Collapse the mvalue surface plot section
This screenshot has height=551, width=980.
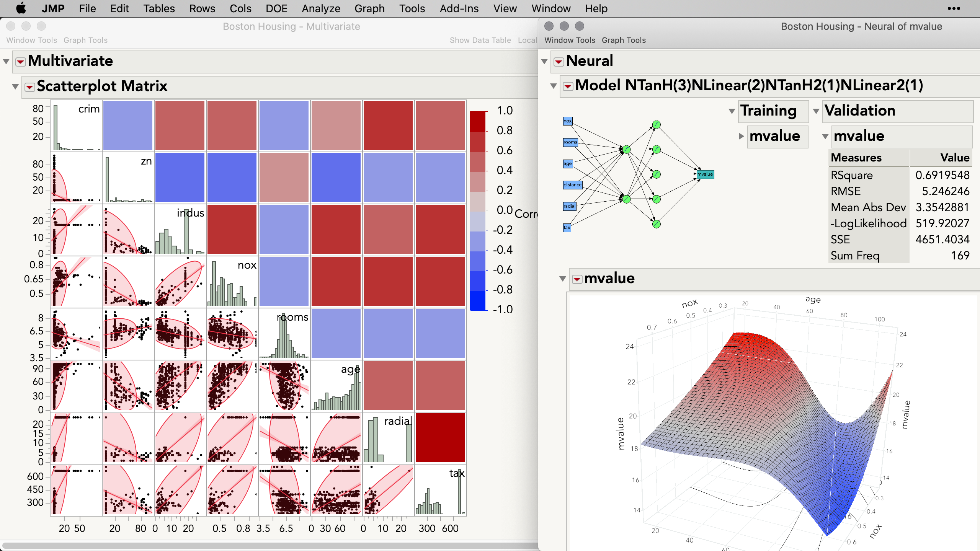(563, 279)
